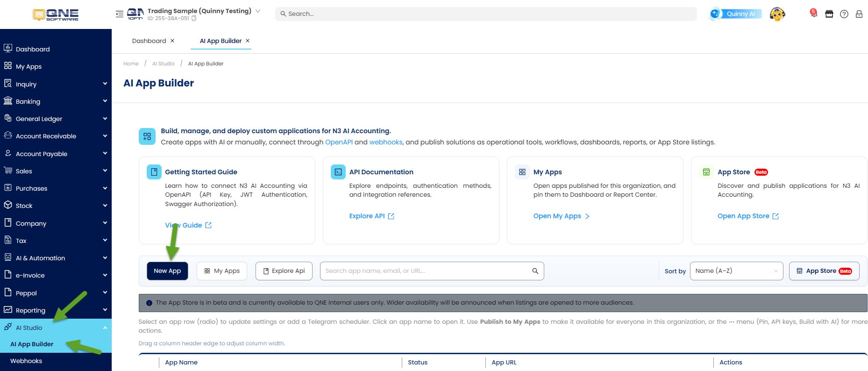Click the App URL column header
The width and height of the screenshot is (868, 371).
pos(504,363)
